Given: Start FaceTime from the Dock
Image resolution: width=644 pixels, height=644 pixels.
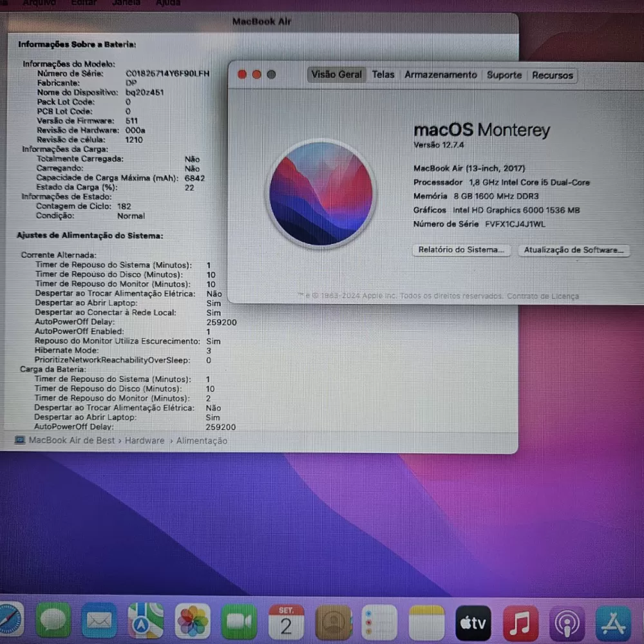Looking at the screenshot, I should [239, 621].
